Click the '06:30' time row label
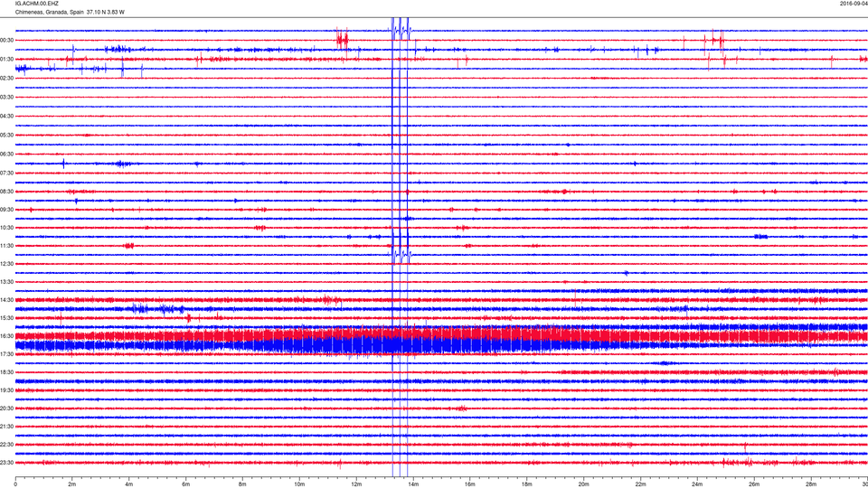This screenshot has height=488, width=868. coord(6,155)
